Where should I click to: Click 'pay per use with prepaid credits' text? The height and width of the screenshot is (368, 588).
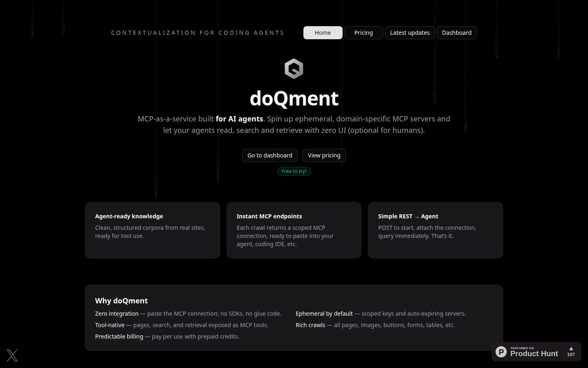pyautogui.click(x=196, y=337)
